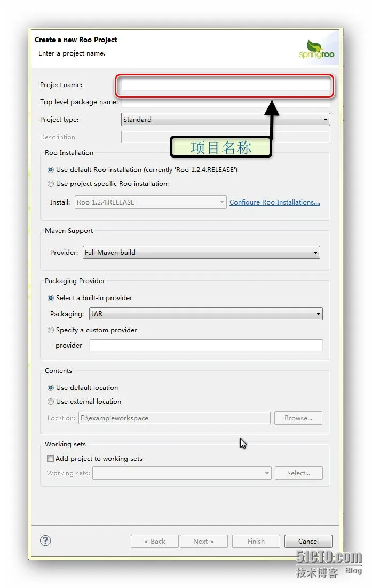Click the --provider input field
372x588 pixels.
[x=205, y=346]
